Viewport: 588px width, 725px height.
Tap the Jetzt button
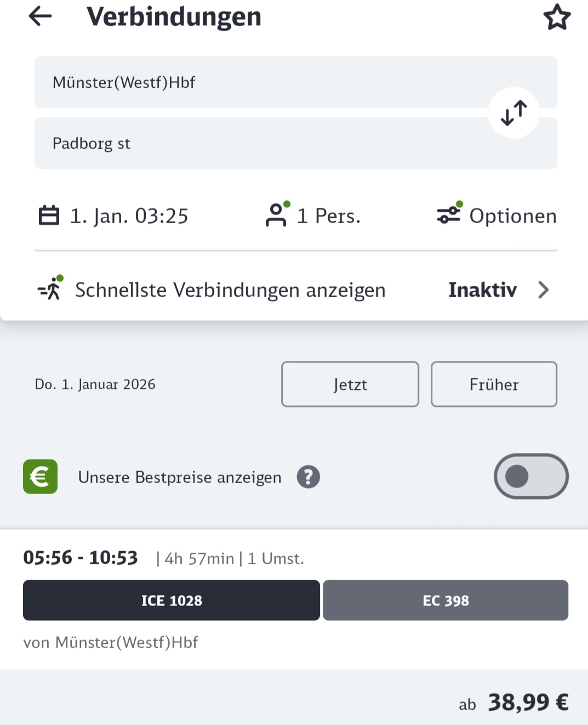[x=350, y=384]
